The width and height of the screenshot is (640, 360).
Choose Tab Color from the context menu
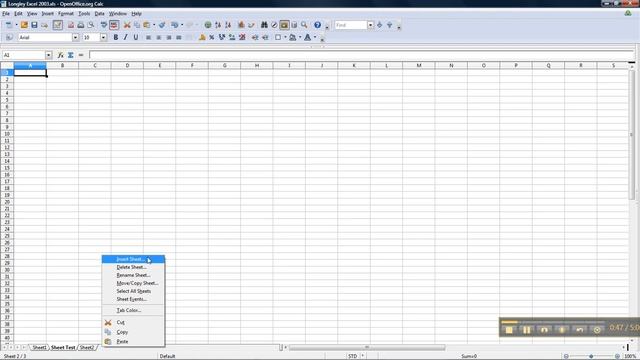(x=133, y=310)
